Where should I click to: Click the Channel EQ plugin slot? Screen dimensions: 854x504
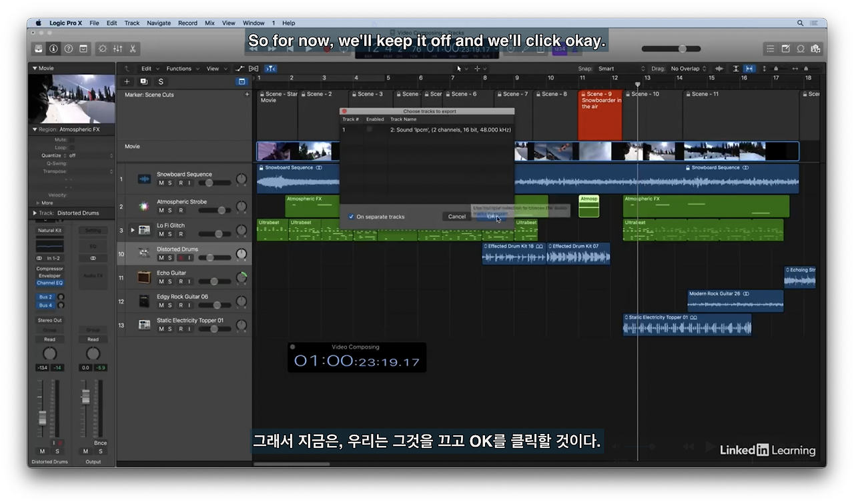click(x=50, y=283)
